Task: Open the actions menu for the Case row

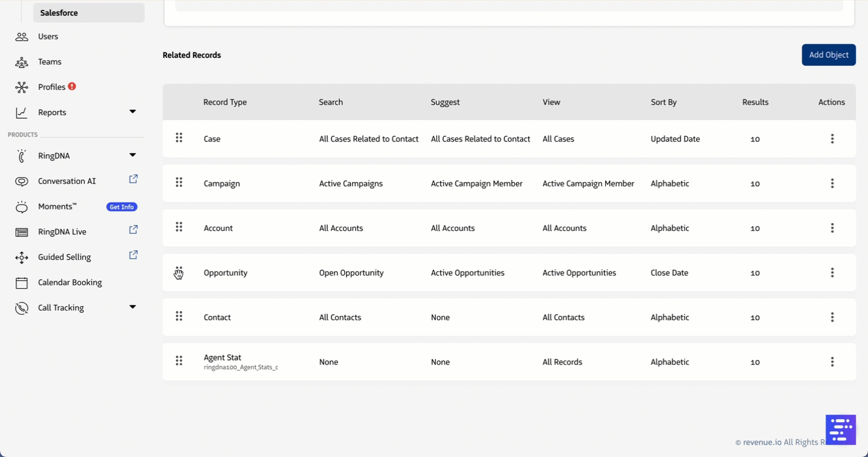Action: (x=832, y=138)
